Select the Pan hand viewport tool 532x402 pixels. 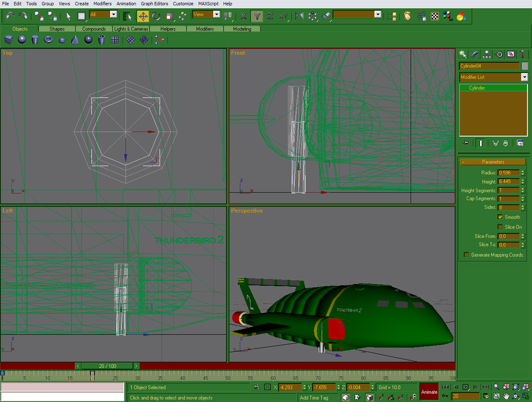click(506, 396)
